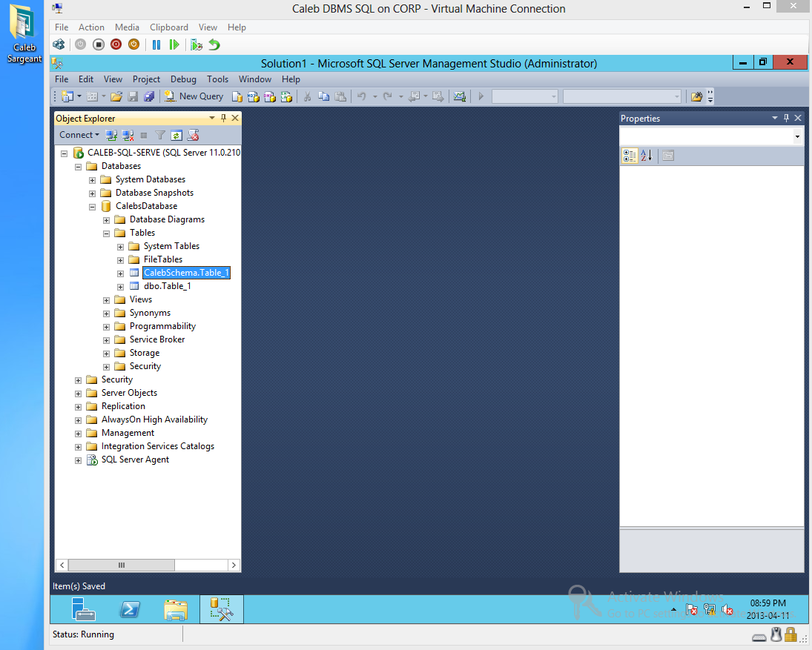Pause the virtual machine
The width and height of the screenshot is (812, 650).
tap(156, 44)
